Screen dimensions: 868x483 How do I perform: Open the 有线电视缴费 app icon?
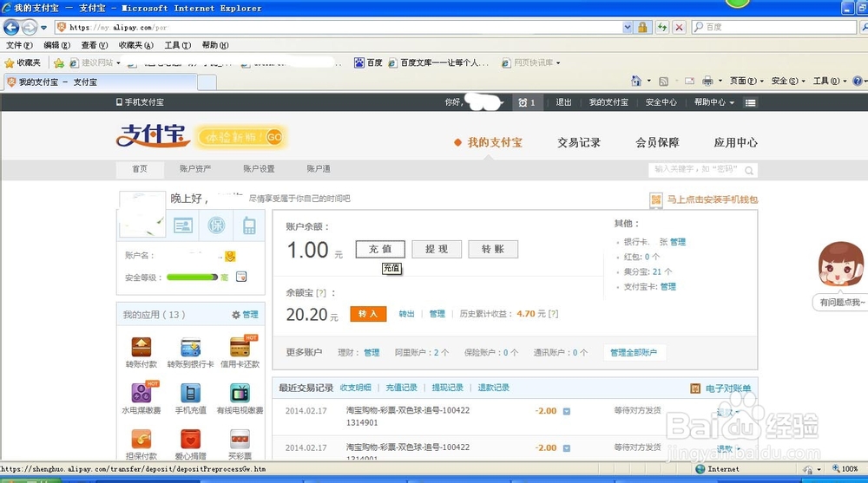click(240, 394)
